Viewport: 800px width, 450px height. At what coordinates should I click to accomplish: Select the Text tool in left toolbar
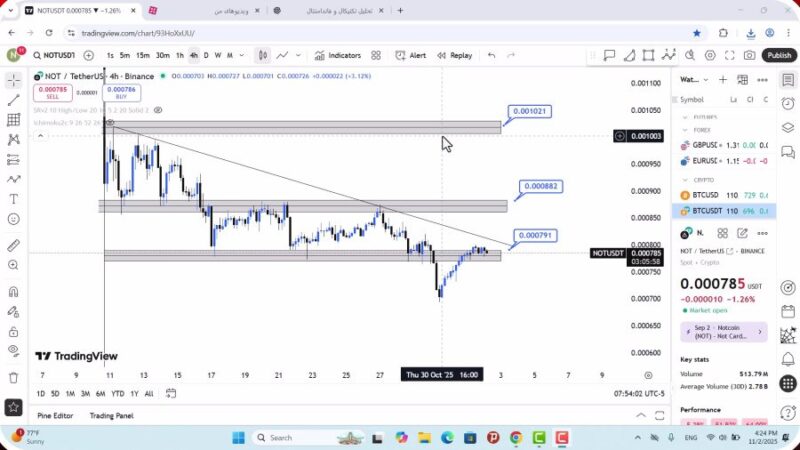coord(13,198)
